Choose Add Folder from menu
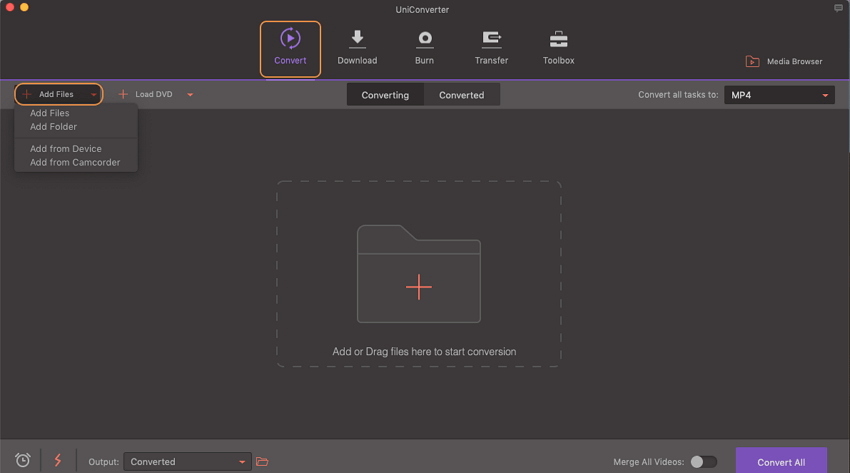Image resolution: width=850 pixels, height=473 pixels. [53, 127]
